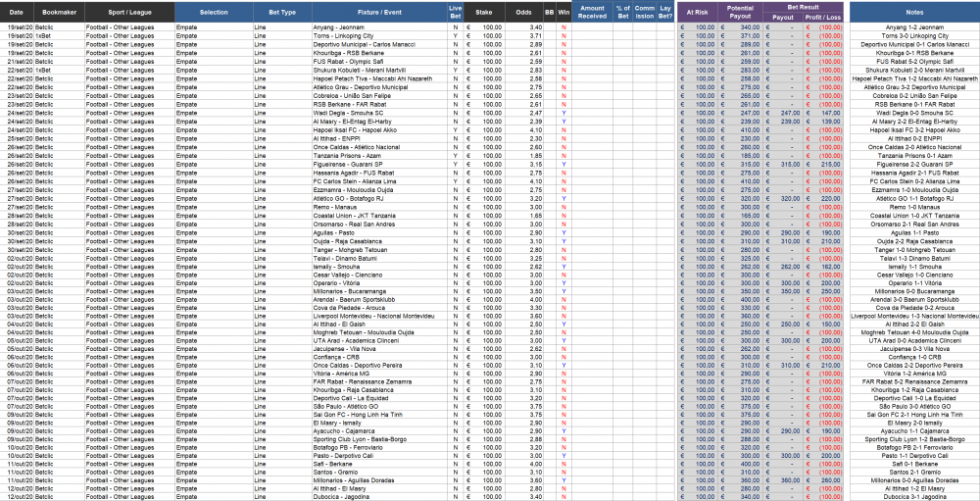Screen dimensions: 980x501
Task: Select the 315,00 payout for Figueirense row
Action: (x=783, y=164)
